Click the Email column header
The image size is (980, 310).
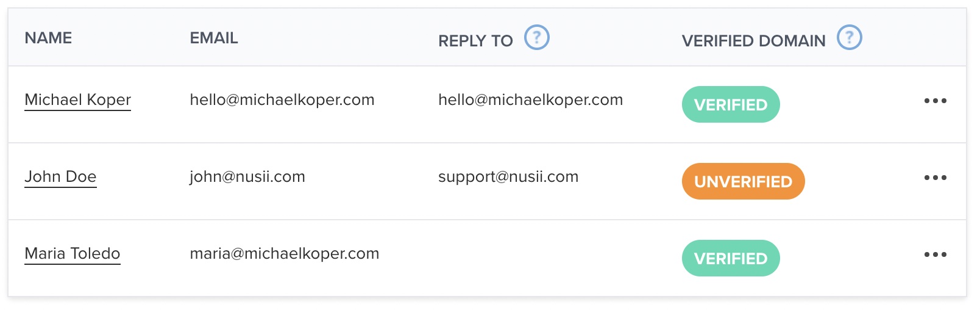[x=213, y=38]
